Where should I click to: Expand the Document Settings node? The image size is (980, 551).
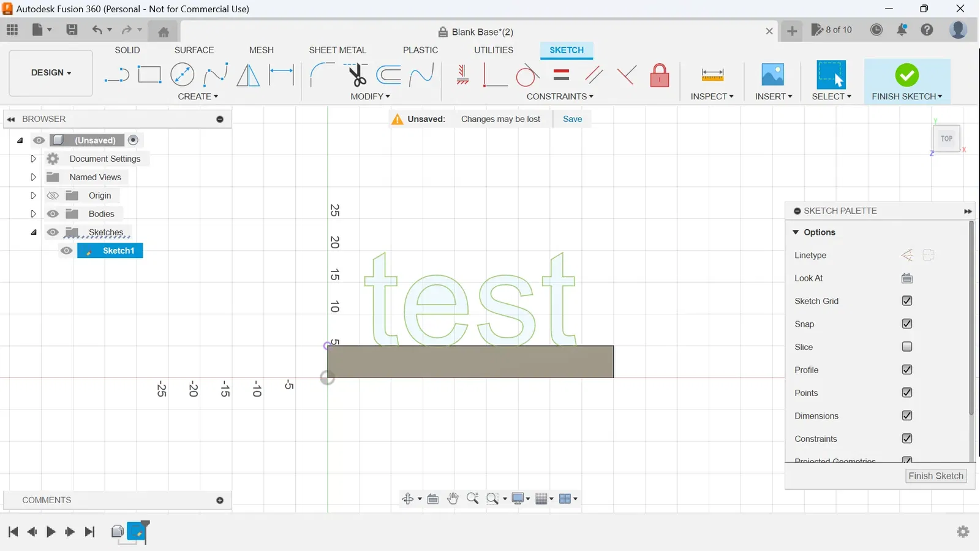click(34, 159)
